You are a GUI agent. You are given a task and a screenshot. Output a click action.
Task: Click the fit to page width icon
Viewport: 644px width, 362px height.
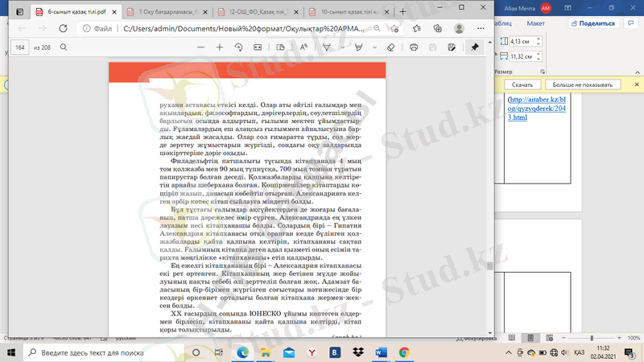[258, 47]
